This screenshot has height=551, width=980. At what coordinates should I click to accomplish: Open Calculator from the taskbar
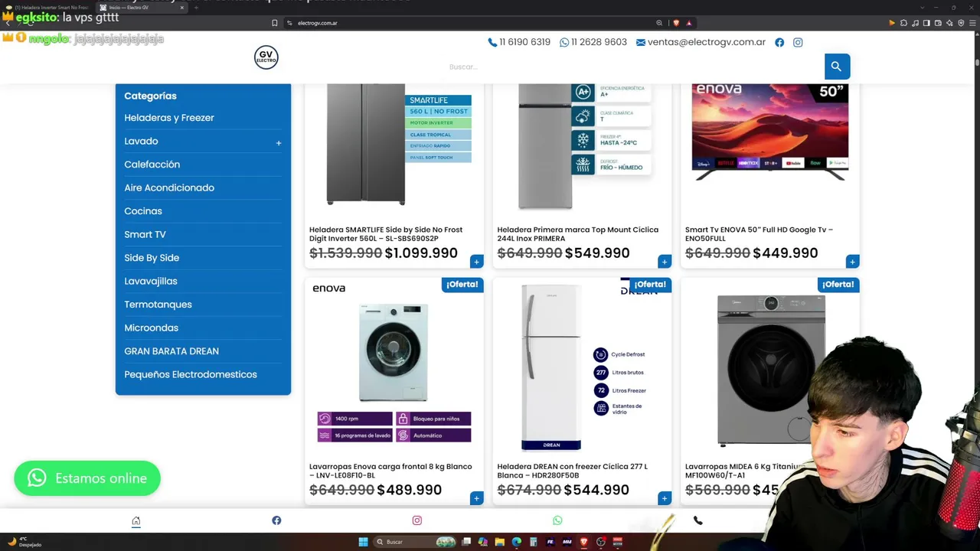pyautogui.click(x=534, y=542)
